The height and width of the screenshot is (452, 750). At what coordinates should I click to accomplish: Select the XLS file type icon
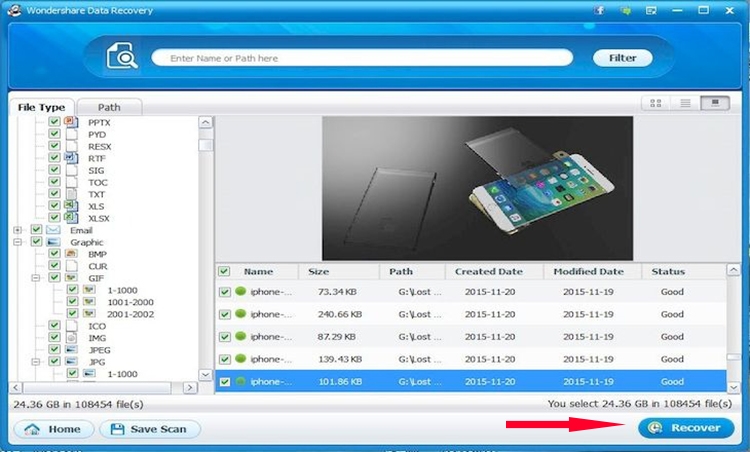tap(72, 206)
